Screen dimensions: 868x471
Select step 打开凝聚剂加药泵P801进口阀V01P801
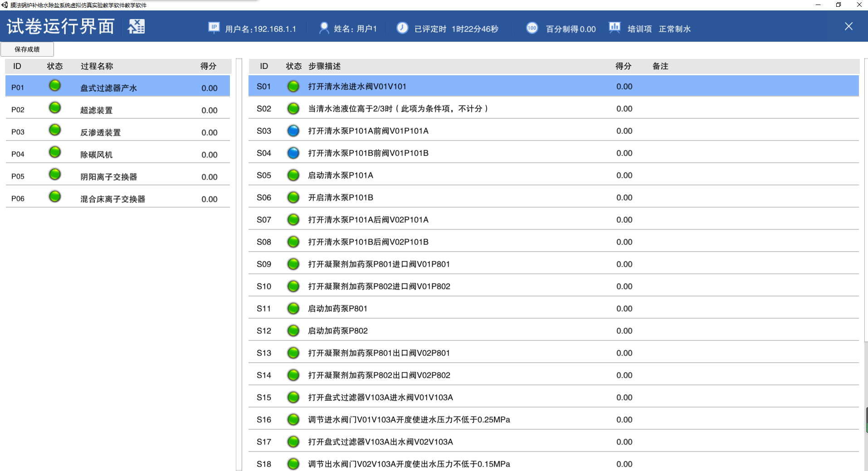point(554,264)
